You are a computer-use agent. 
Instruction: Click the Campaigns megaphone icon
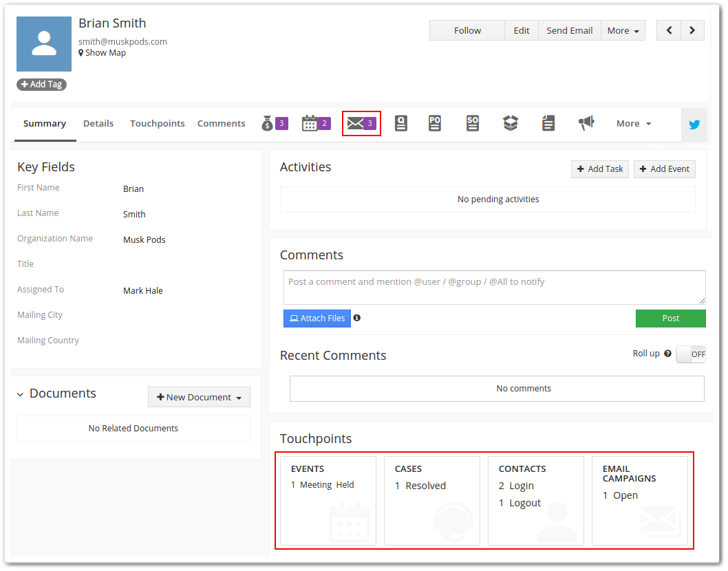586,122
